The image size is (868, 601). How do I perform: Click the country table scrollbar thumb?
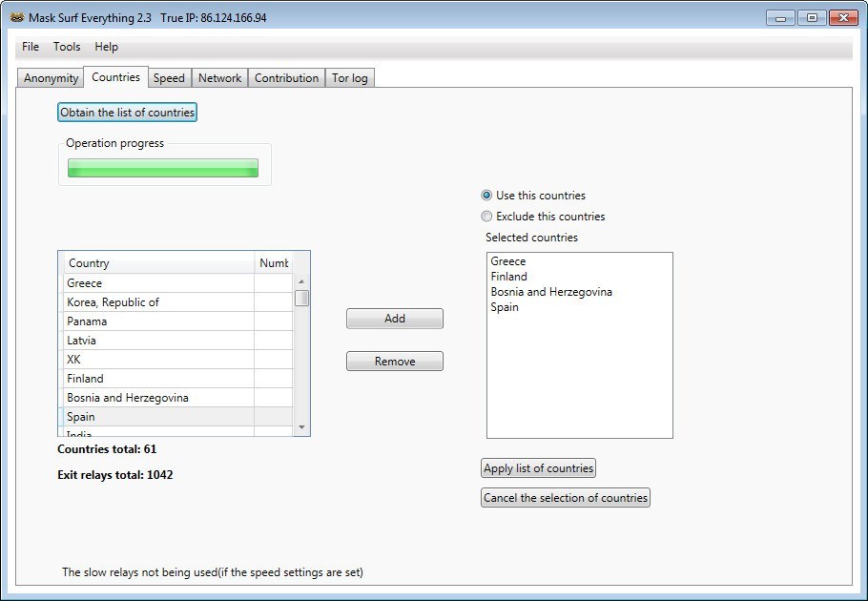click(301, 299)
